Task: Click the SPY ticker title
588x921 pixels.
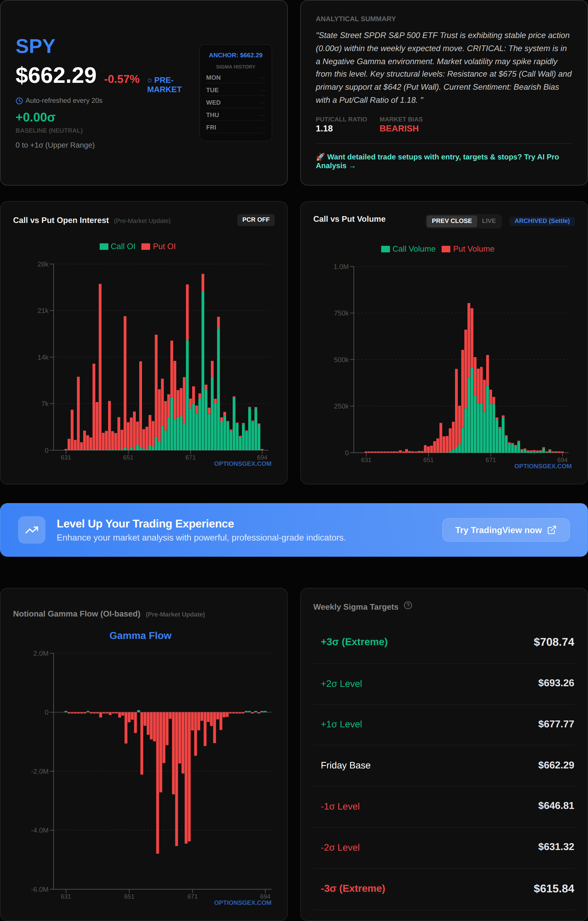Action: coord(35,46)
